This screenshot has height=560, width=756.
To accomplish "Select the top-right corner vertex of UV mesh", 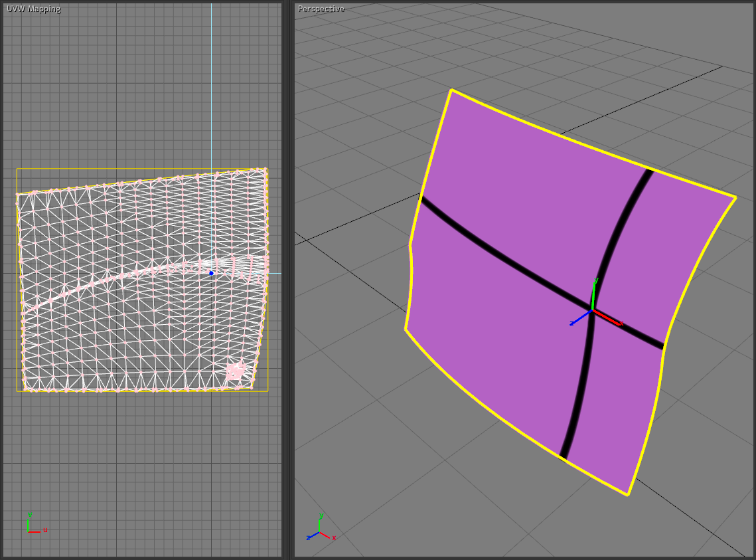I will (265, 169).
